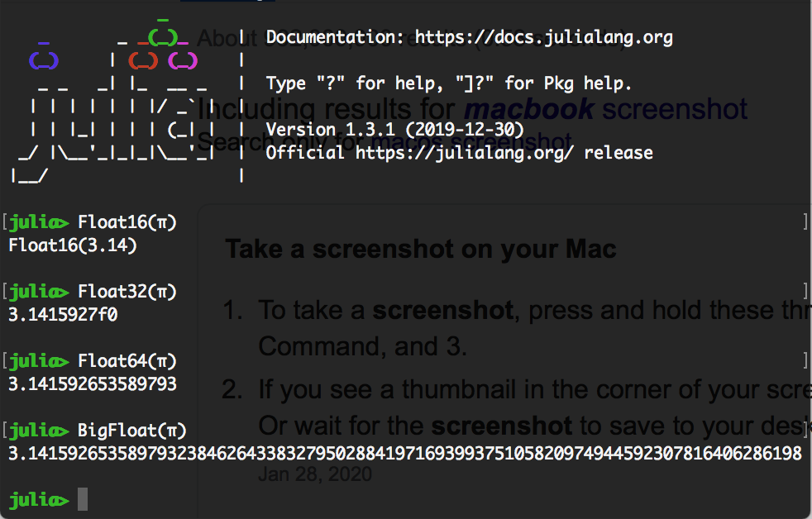Click the https://julialang.org/ release URL

465,153
